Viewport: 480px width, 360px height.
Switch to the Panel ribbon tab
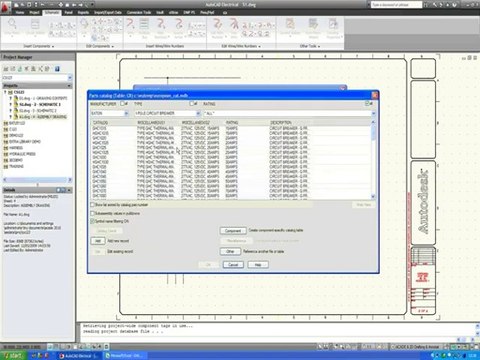[x=68, y=13]
